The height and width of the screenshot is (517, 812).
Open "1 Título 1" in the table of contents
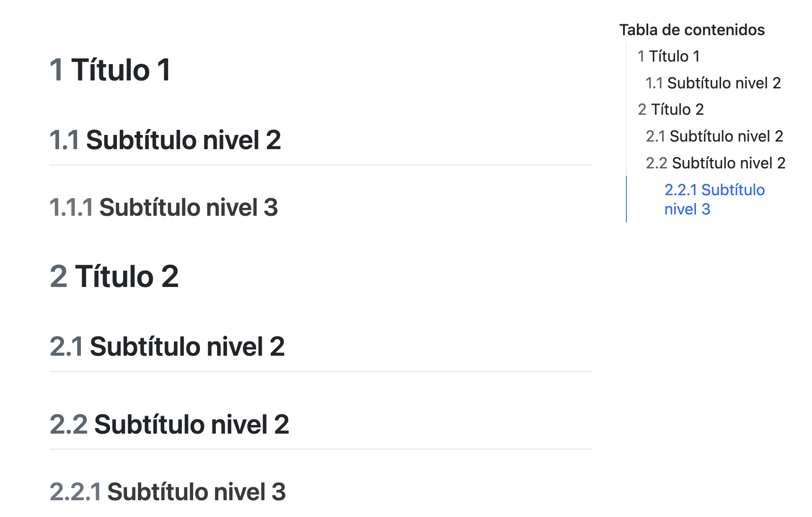(668, 56)
